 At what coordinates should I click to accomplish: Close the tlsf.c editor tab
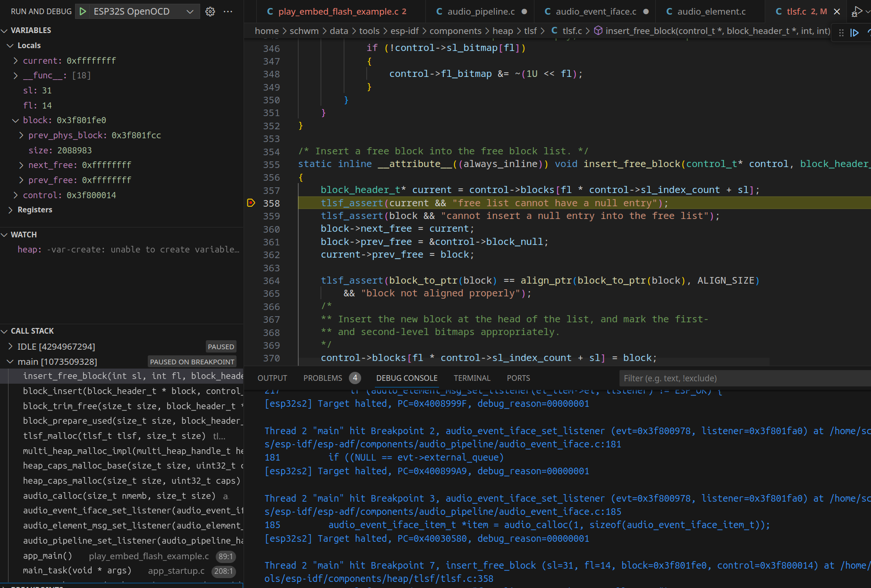[837, 11]
